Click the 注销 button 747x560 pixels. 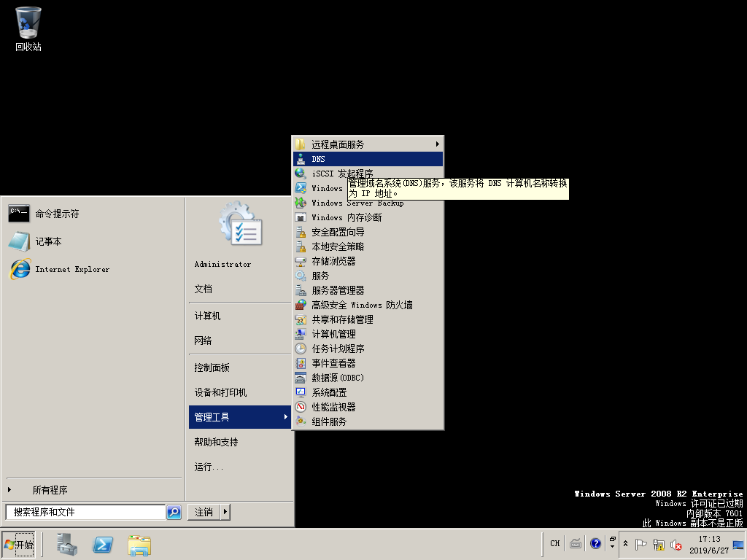(204, 512)
